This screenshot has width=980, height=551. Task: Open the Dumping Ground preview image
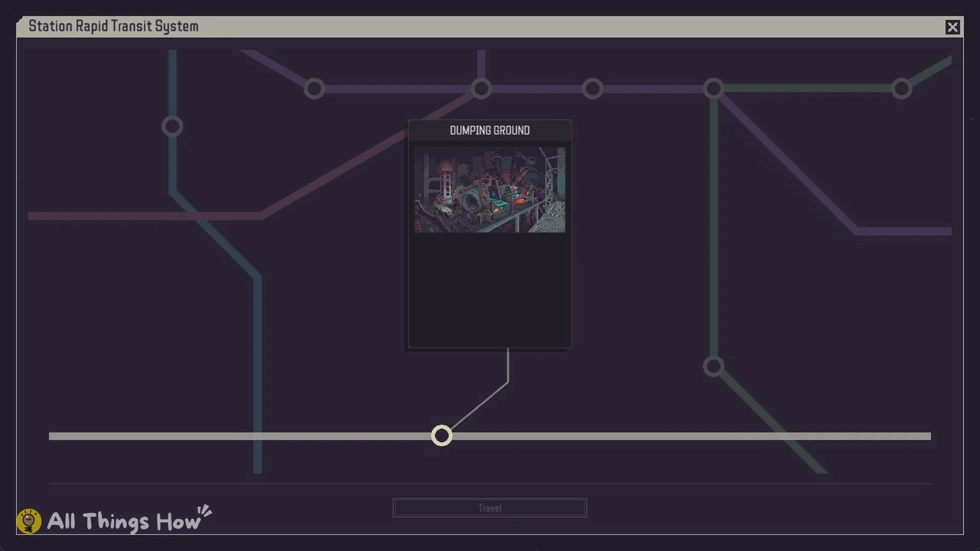(x=489, y=190)
